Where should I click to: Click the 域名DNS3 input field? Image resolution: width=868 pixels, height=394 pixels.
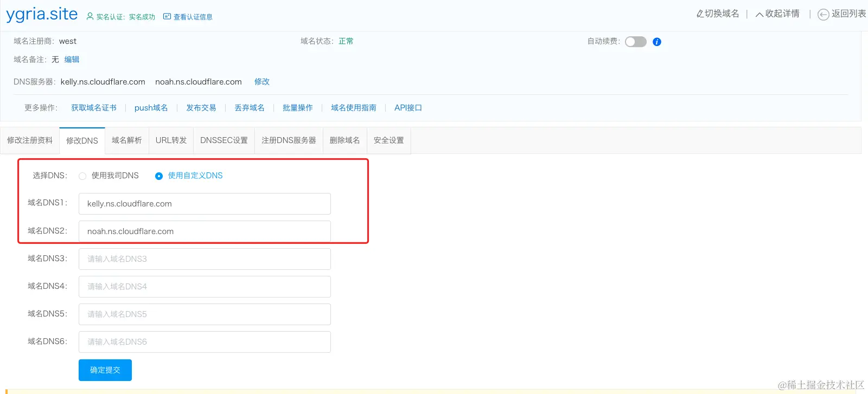[x=205, y=259]
